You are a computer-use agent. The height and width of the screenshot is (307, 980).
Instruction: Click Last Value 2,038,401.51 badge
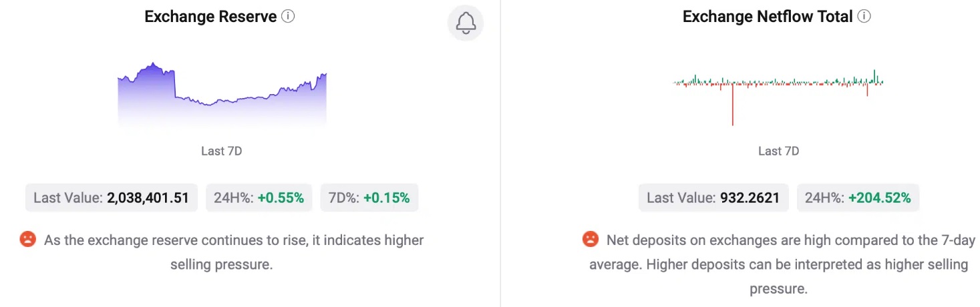tap(112, 198)
